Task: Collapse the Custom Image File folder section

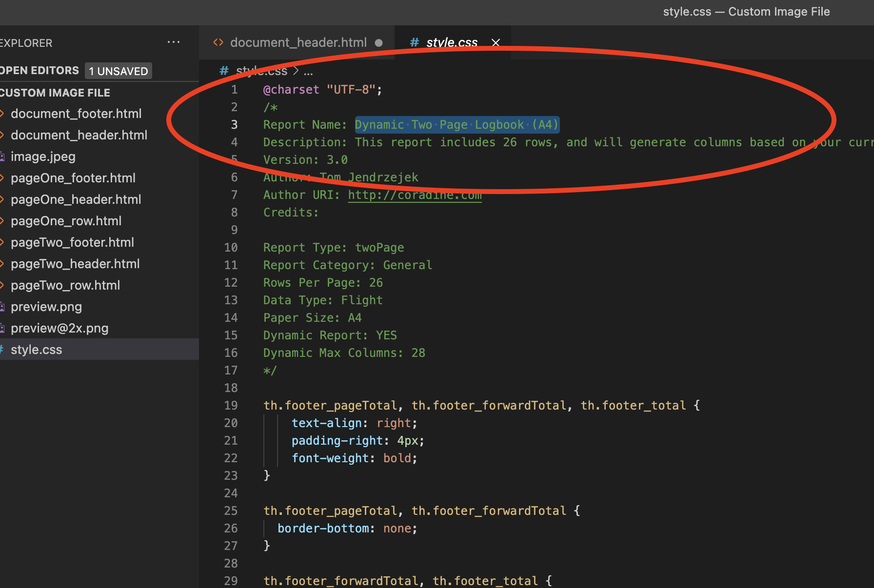Action: [55, 93]
